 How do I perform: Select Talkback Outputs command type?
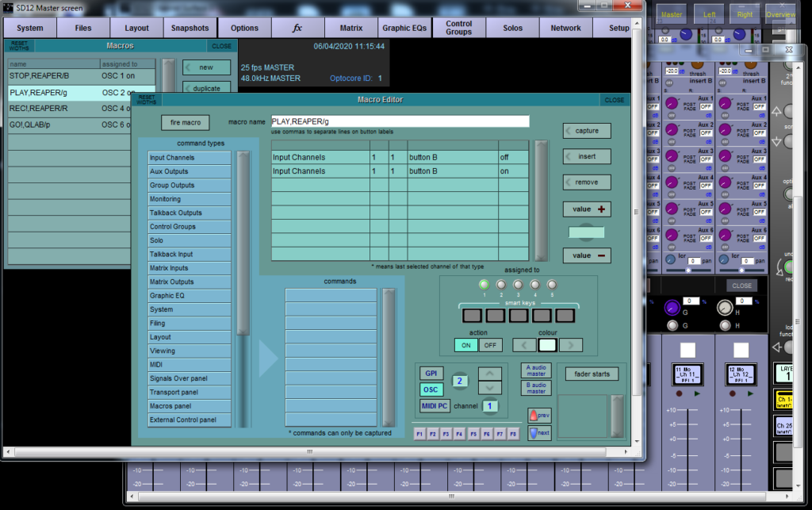(x=190, y=213)
